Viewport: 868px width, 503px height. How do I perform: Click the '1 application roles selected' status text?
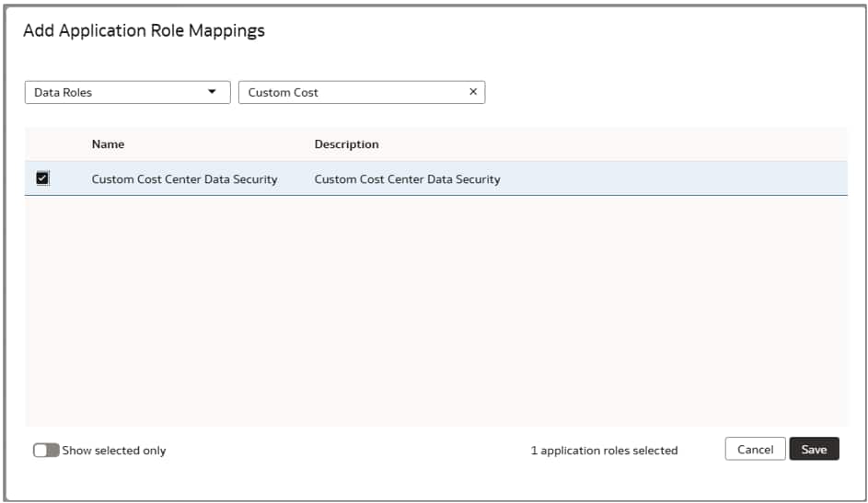pyautogui.click(x=604, y=451)
